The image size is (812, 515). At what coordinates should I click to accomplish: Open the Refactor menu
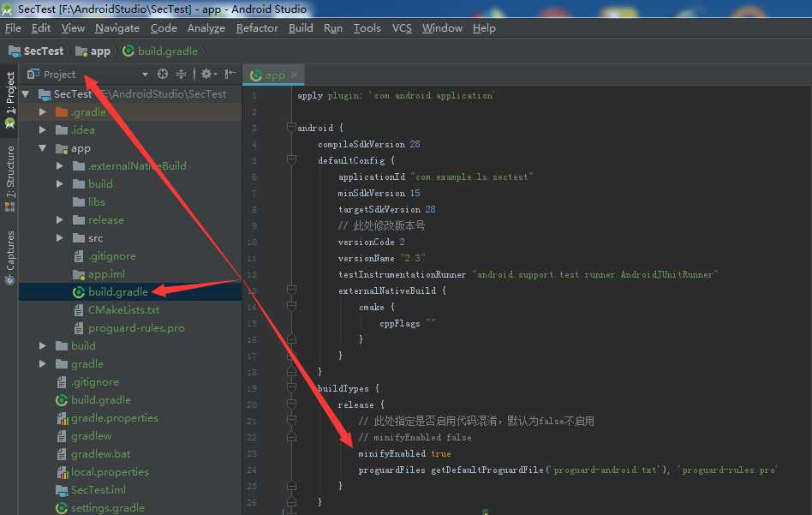(257, 28)
